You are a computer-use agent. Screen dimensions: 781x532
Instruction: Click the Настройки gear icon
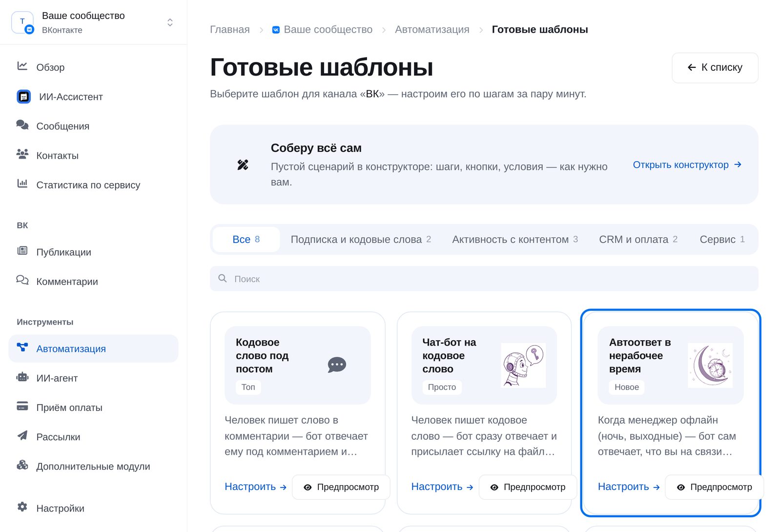click(22, 507)
